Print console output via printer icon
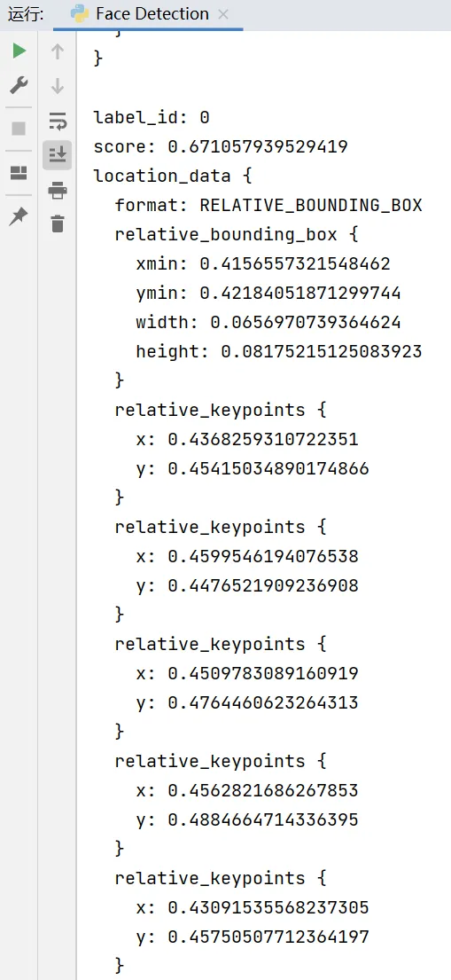 [x=58, y=190]
